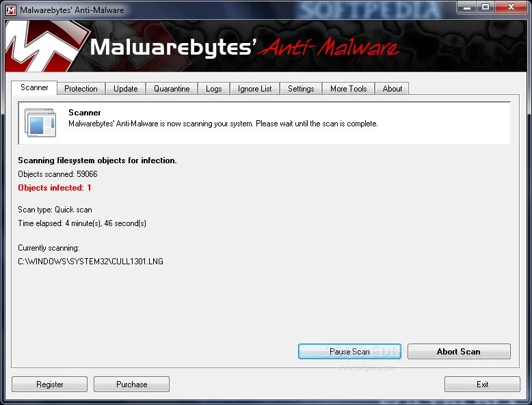Open the Quarantine tab

point(172,89)
